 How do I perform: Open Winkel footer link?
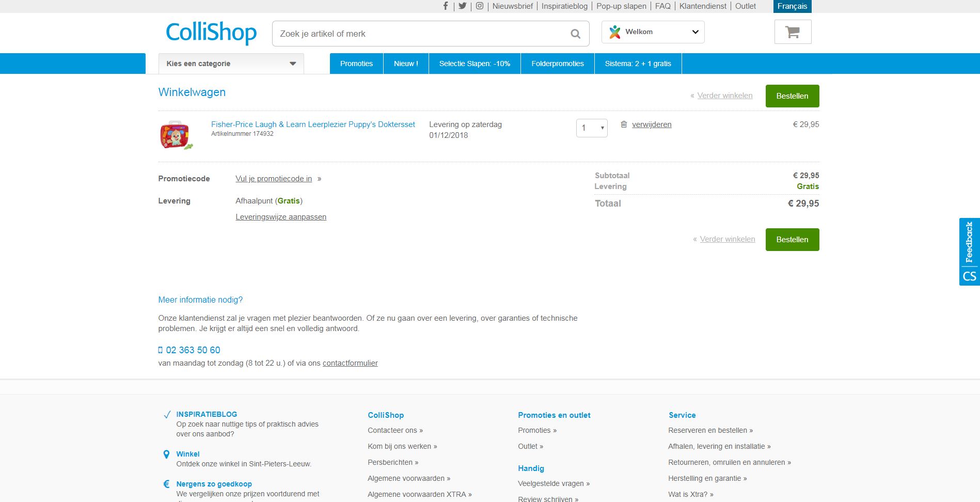coord(188,454)
